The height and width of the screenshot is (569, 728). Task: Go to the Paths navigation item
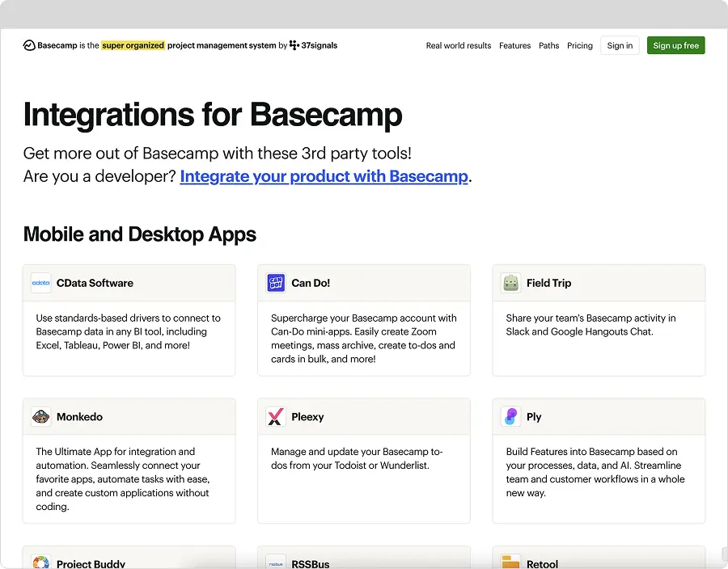pos(549,46)
